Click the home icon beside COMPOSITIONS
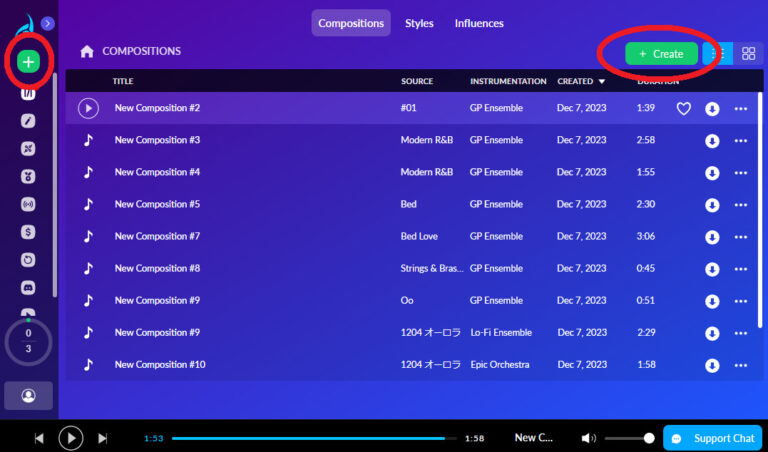 87,51
